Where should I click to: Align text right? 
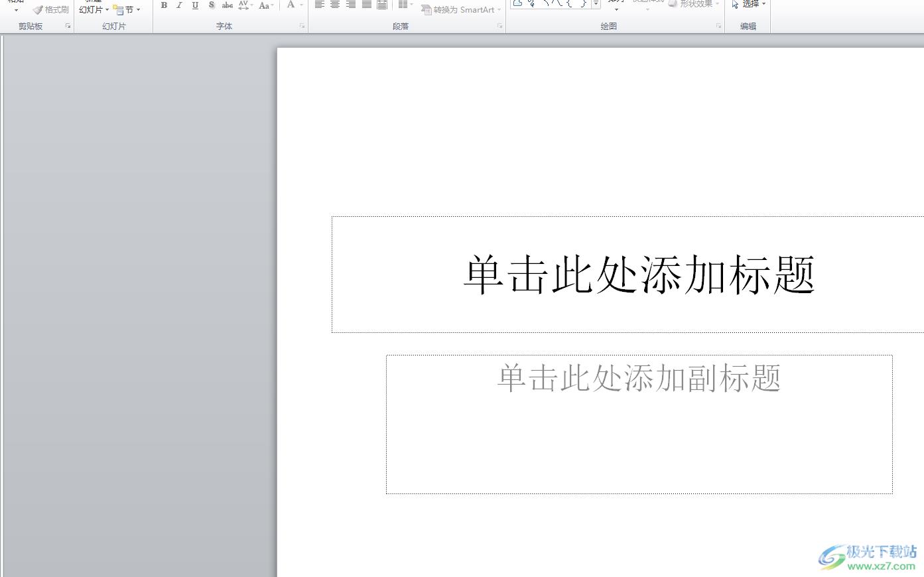(x=351, y=5)
